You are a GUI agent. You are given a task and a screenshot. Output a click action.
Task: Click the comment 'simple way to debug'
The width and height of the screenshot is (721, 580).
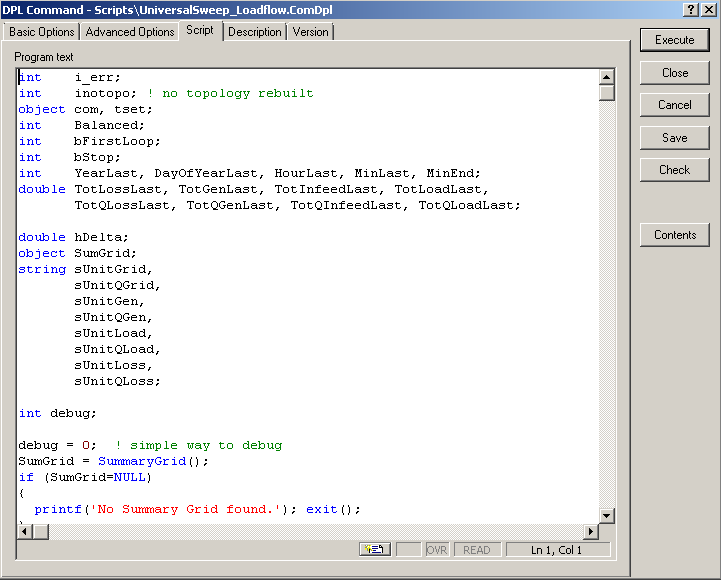click(x=206, y=446)
